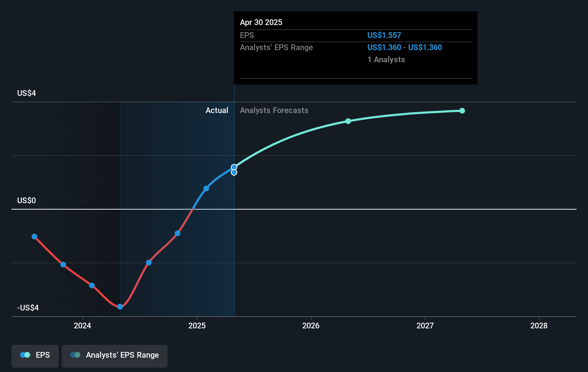Click the 2027 x-axis label
This screenshot has width=588, height=372.
425,325
